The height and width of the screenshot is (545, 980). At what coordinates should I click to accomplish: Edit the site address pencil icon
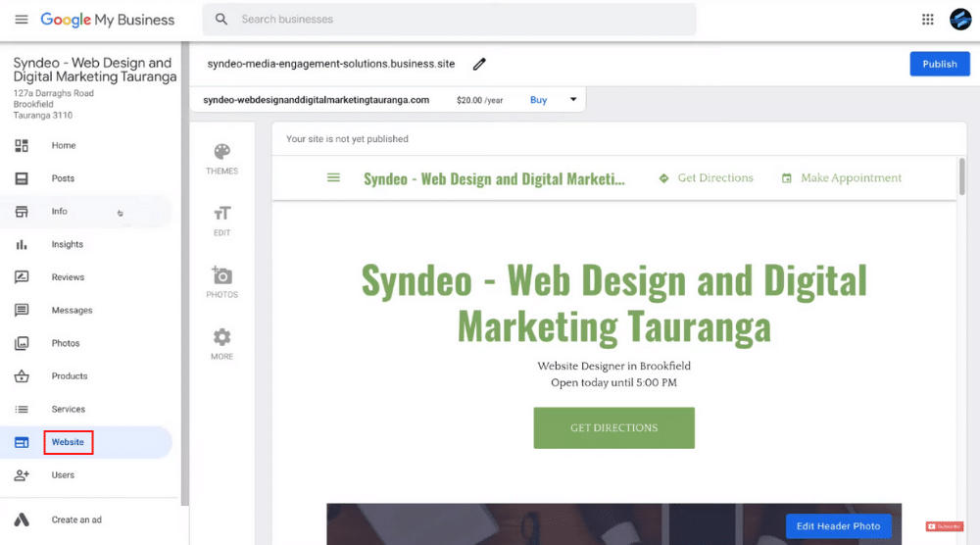(479, 64)
